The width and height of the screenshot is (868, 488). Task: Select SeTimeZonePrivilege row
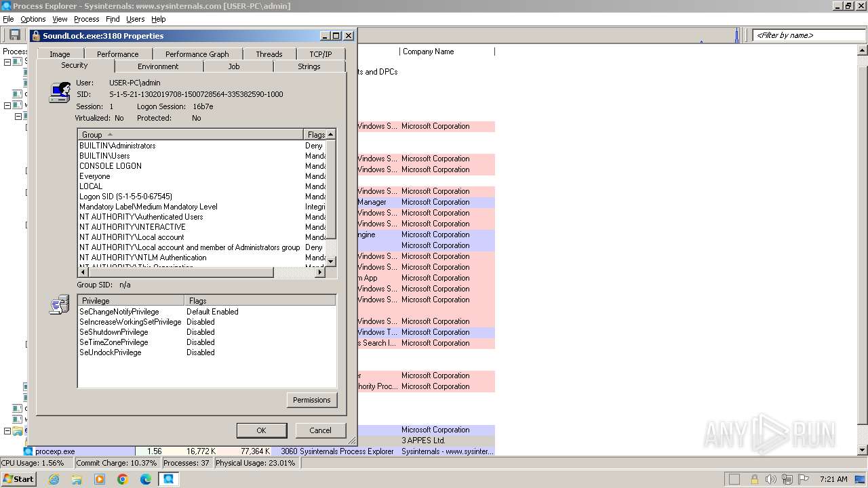coord(207,342)
